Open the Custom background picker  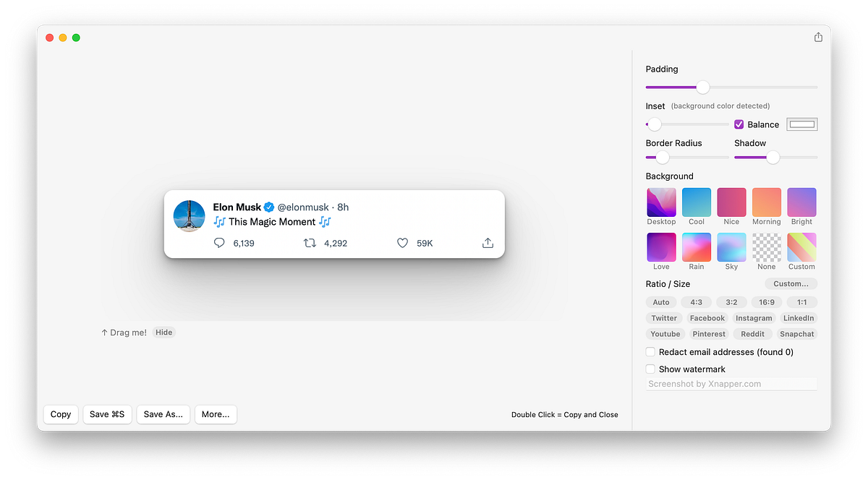[801, 247]
